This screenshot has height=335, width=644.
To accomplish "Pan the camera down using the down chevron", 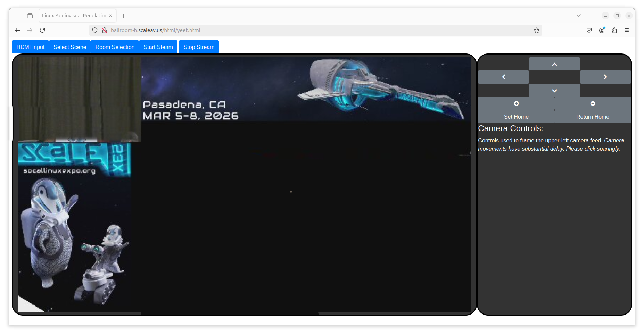I will (554, 90).
